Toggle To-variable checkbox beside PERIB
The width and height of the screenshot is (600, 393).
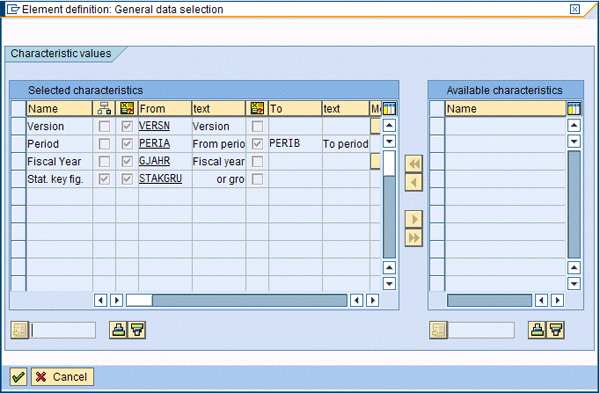tap(257, 144)
